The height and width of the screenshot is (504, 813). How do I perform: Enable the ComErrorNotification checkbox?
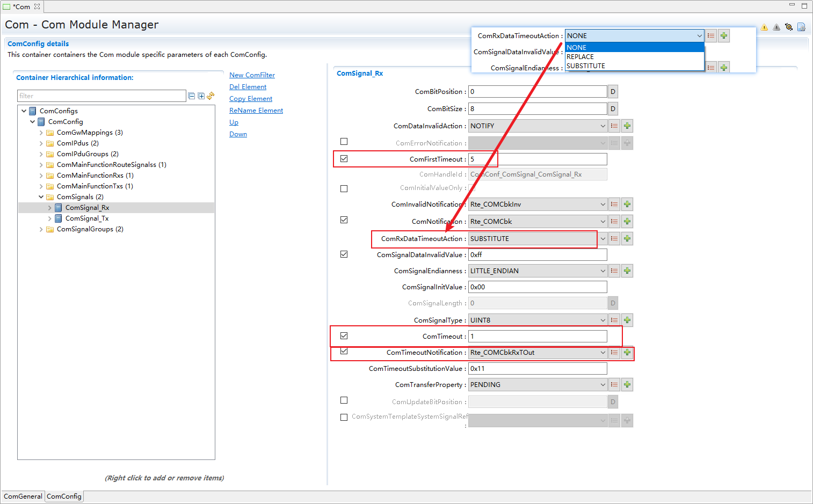(x=344, y=142)
